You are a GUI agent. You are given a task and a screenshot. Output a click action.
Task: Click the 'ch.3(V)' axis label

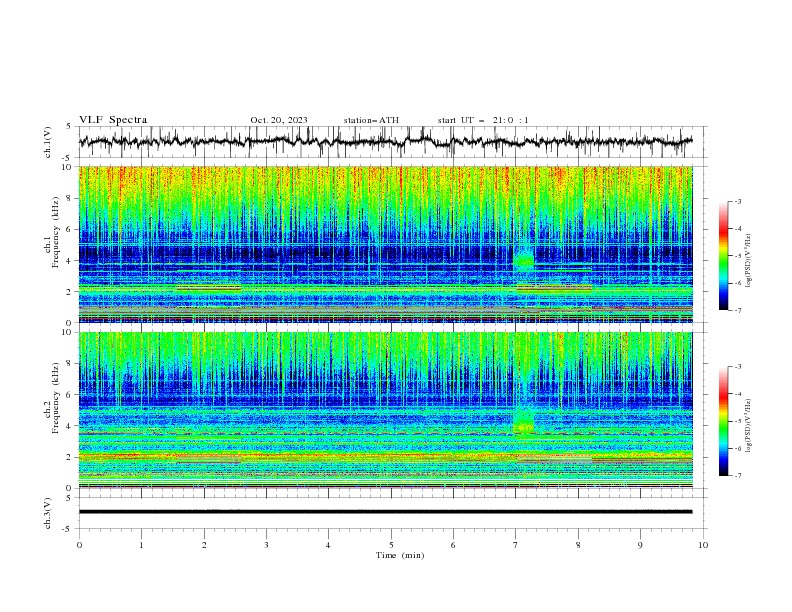coord(48,513)
